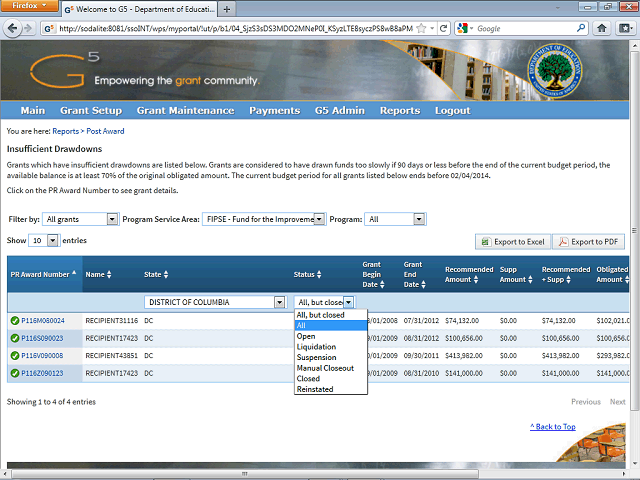Open the Main navigation menu
The width and height of the screenshot is (640, 480).
click(x=33, y=111)
